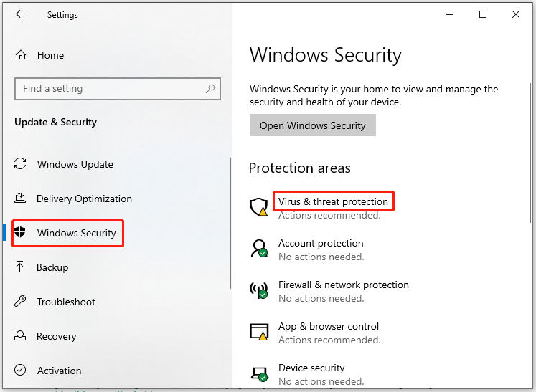Click the Windows Update refresh icon

pos(21,164)
